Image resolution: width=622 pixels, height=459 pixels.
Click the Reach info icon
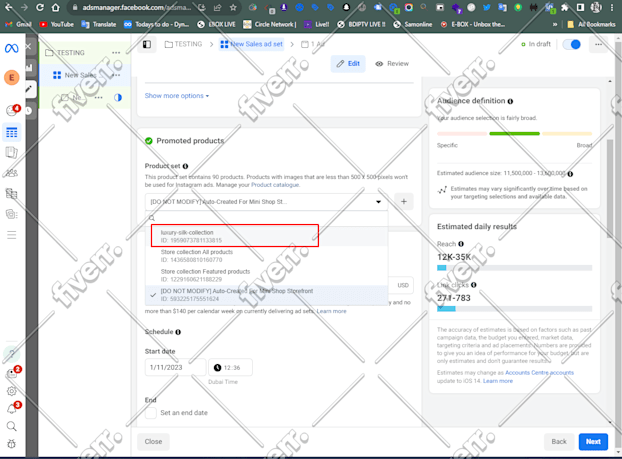coord(461,244)
